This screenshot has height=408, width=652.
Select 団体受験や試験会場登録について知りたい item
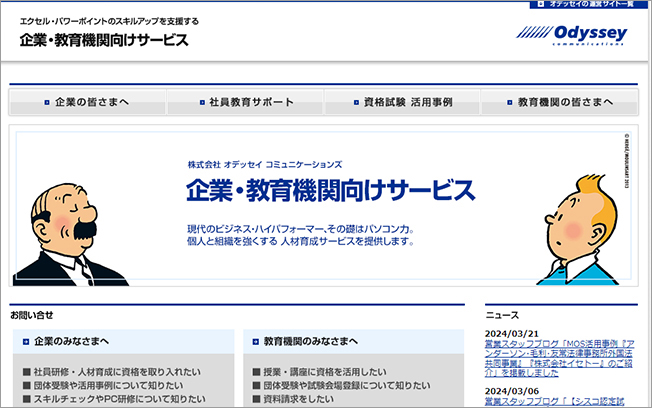pos(341,386)
